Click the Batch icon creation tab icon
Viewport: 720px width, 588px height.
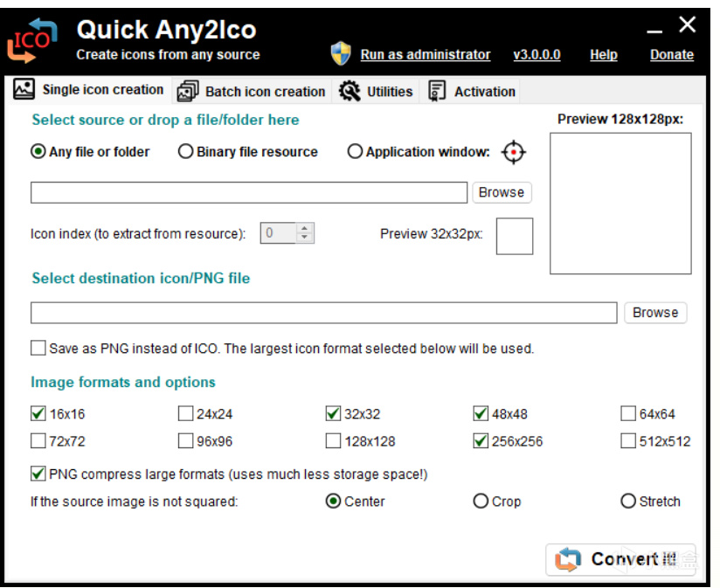point(187,91)
